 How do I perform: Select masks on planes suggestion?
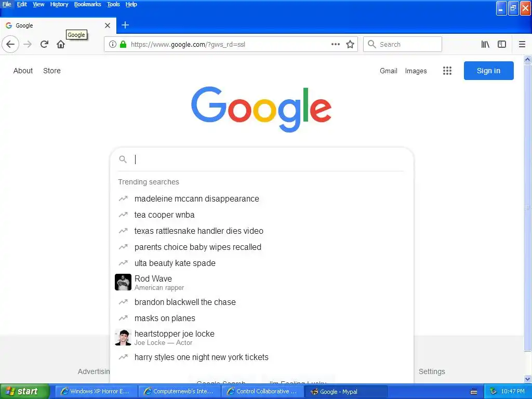pos(262,318)
